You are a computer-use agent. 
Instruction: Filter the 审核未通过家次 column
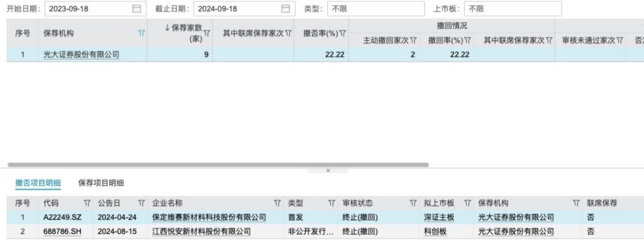click(620, 40)
